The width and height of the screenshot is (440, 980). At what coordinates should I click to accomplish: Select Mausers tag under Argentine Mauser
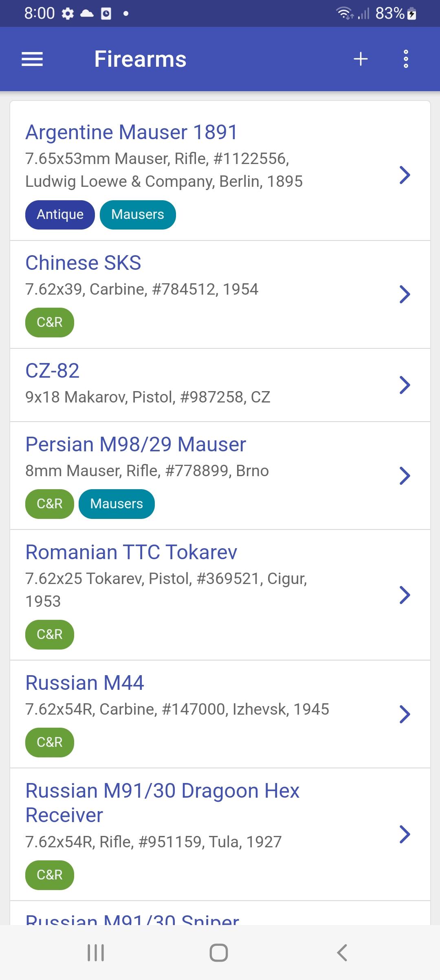click(138, 215)
